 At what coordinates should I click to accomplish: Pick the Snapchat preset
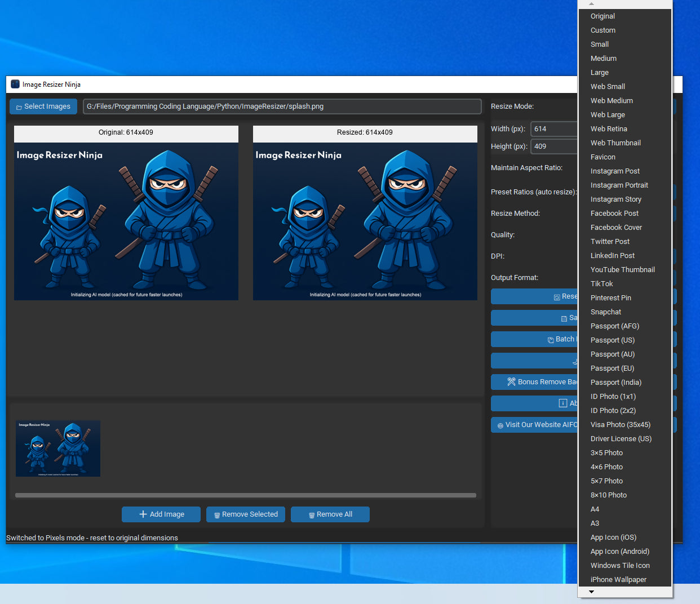[x=625, y=312]
